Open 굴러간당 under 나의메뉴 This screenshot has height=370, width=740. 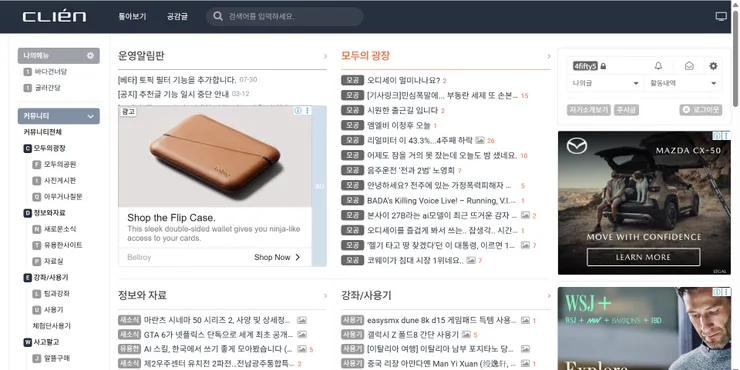click(x=48, y=88)
